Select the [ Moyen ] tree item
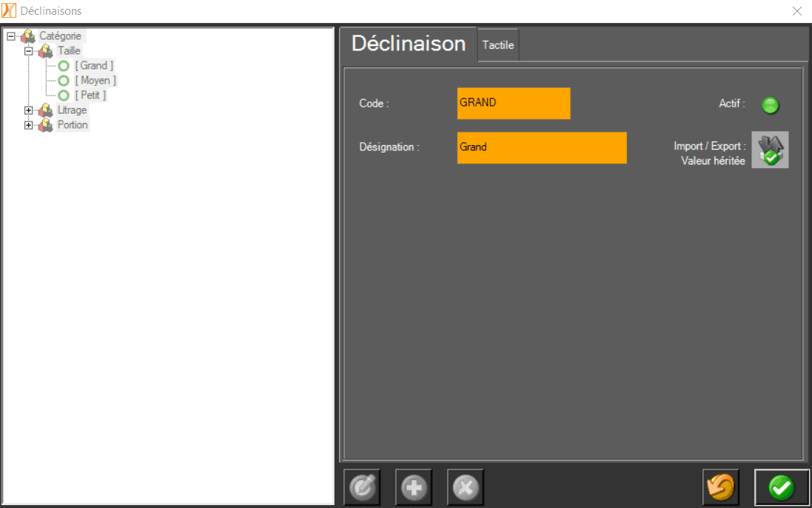812x508 pixels. (x=95, y=80)
